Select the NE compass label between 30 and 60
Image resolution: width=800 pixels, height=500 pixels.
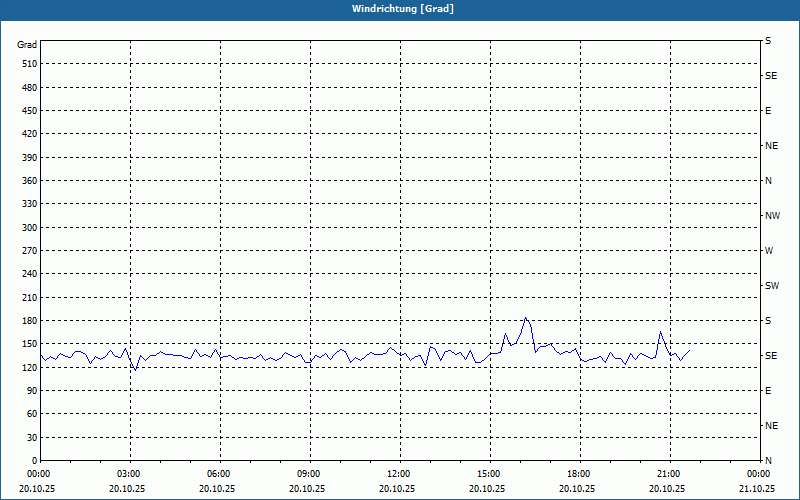coord(771,426)
